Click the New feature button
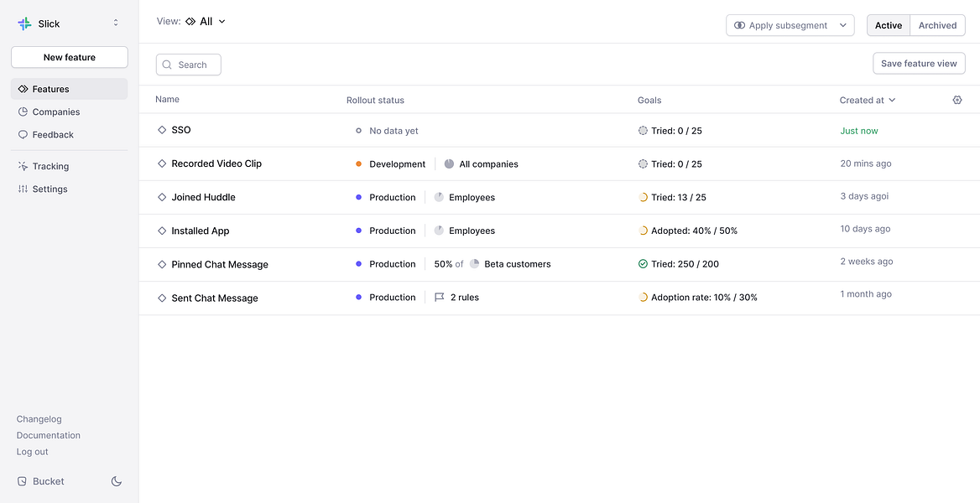The image size is (980, 503). (70, 57)
